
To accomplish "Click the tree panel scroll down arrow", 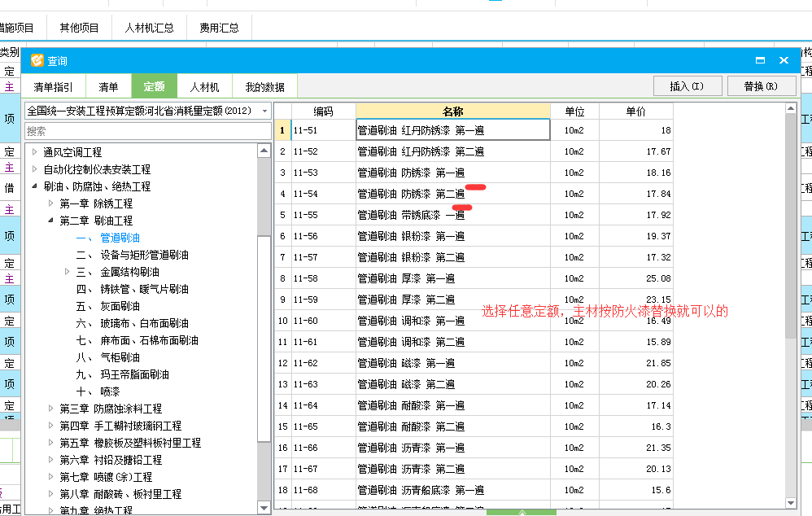I will pos(264,508).
